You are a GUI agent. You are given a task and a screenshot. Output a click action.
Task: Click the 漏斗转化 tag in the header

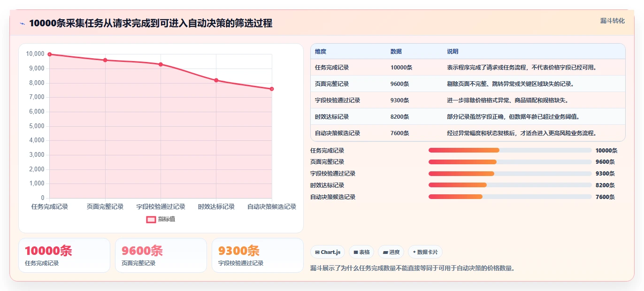pyautogui.click(x=613, y=21)
